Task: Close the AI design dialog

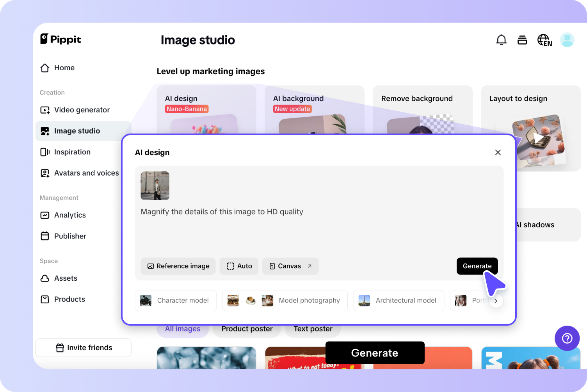Action: [x=498, y=152]
